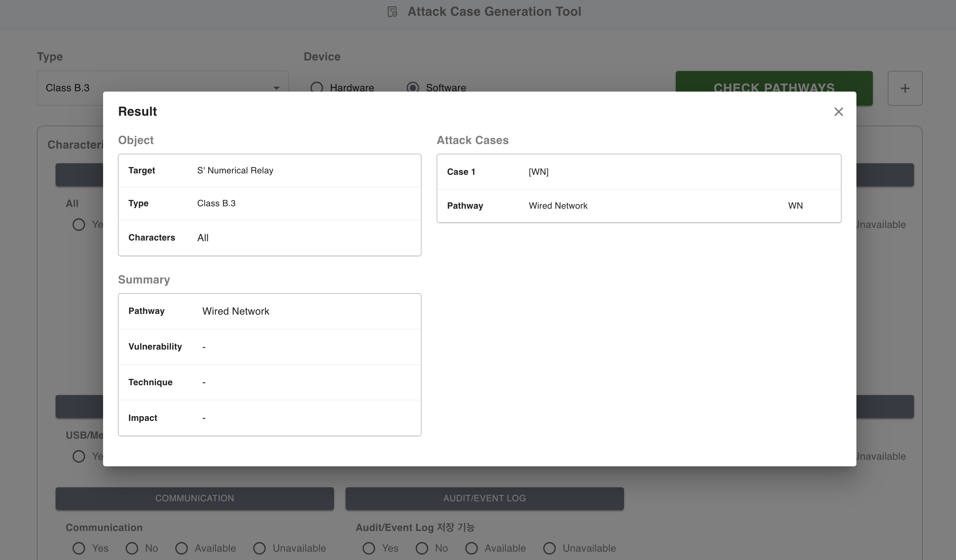The image size is (956, 560).
Task: Click the Wired Network pathway row in Attack Cases
Action: tap(638, 206)
